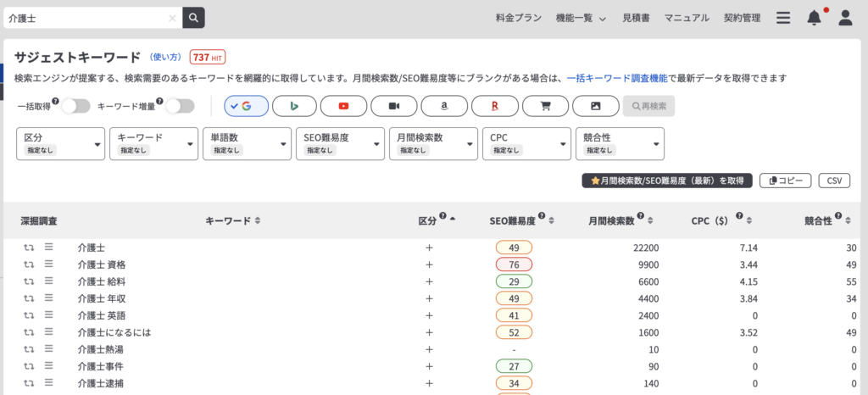Open the 機能一覧 menu

pos(581,18)
